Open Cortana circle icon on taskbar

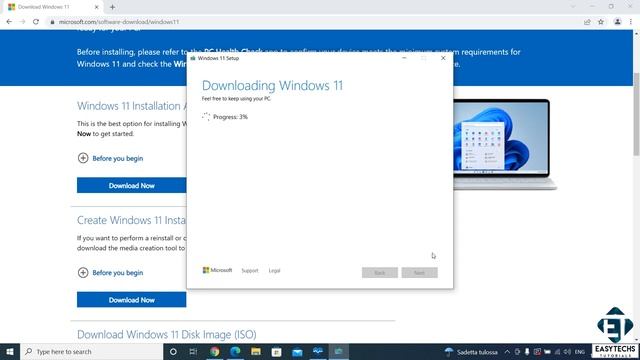tap(173, 351)
